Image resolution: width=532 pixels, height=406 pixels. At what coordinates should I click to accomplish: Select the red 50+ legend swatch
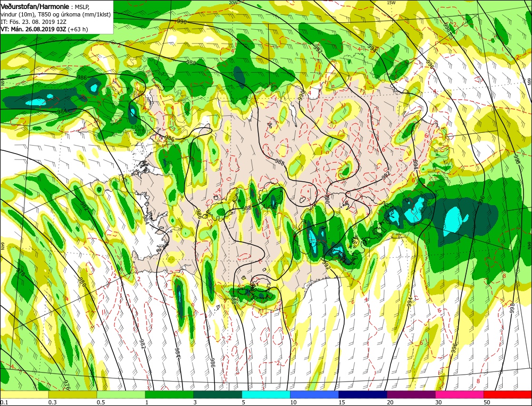pyautogui.click(x=508, y=394)
